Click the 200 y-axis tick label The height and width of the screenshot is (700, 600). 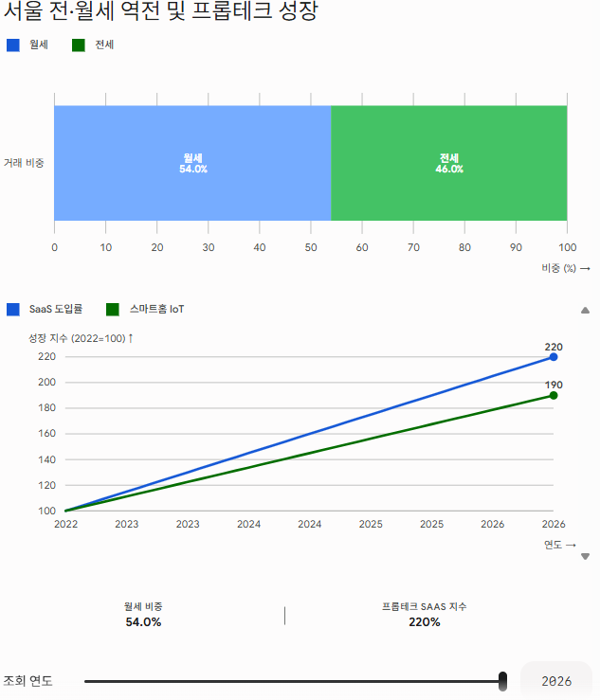click(x=46, y=382)
